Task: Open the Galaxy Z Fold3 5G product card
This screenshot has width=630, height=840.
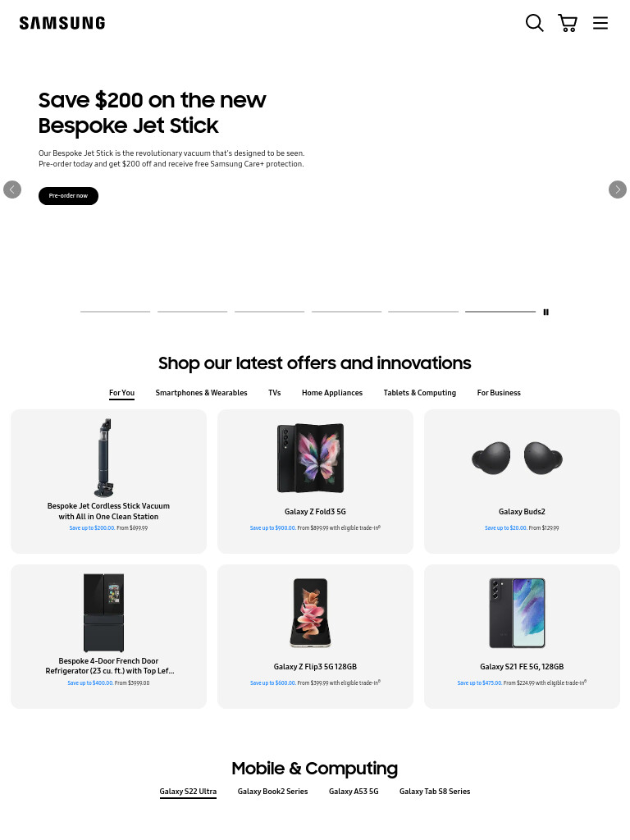Action: pos(315,482)
